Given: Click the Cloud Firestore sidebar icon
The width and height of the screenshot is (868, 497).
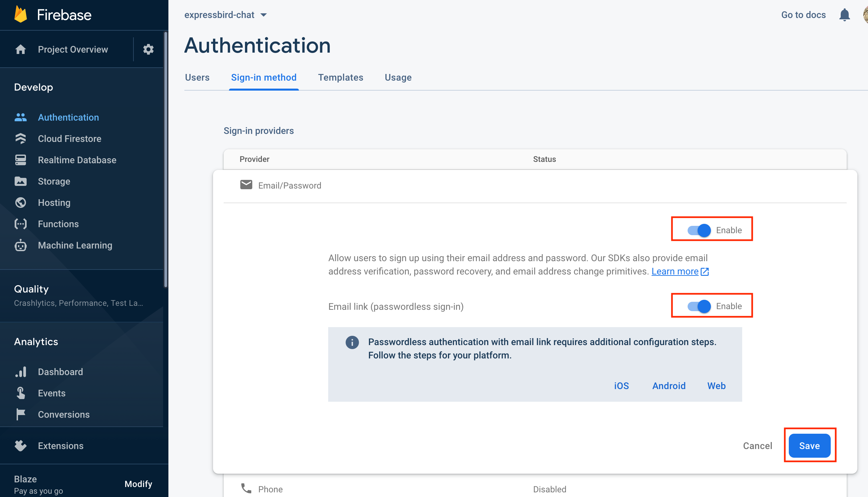Looking at the screenshot, I should (x=20, y=139).
